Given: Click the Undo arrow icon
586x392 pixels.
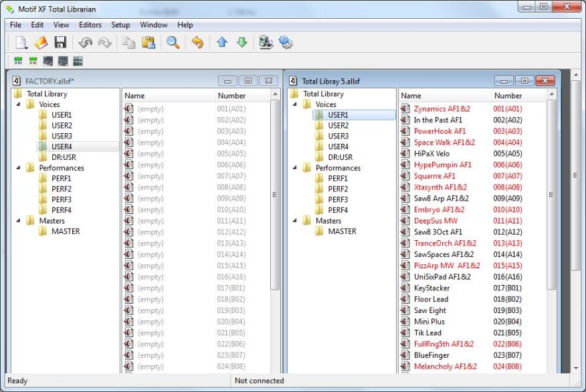Looking at the screenshot, I should pos(85,43).
